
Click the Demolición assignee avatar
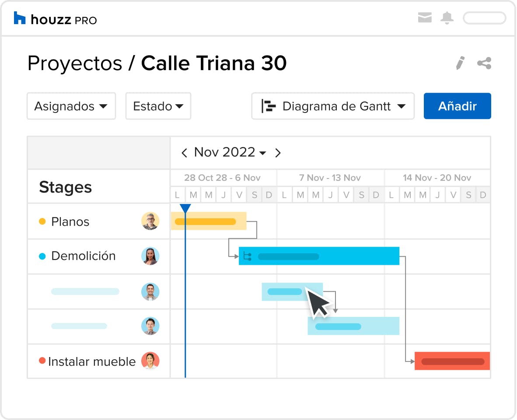pyautogui.click(x=150, y=256)
